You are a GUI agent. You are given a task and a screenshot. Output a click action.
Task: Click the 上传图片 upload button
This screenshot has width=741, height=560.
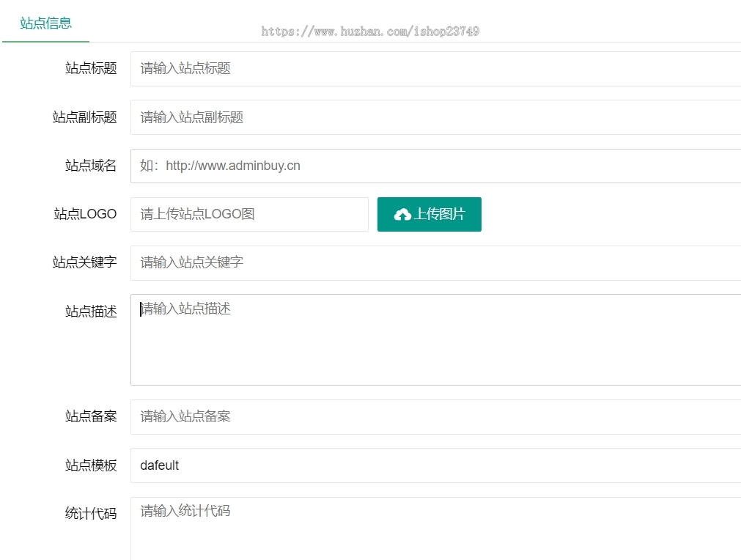[429, 214]
